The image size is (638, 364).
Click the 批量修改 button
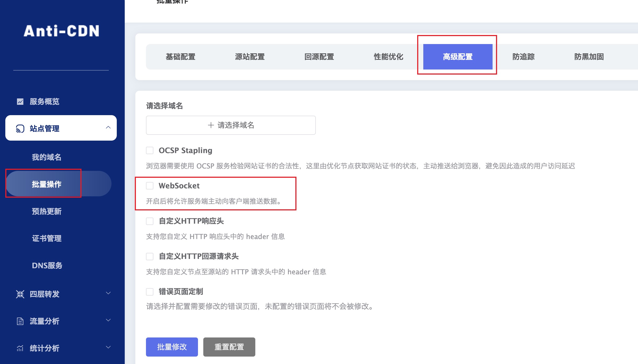(172, 347)
